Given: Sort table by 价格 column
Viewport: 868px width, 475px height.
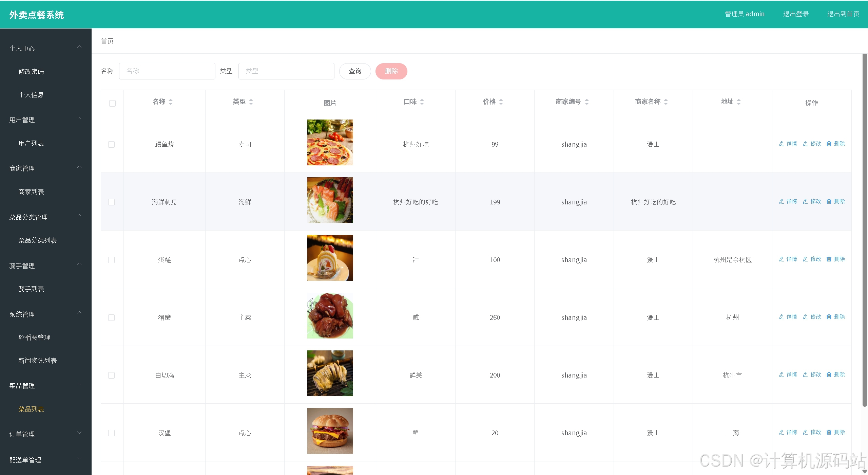Looking at the screenshot, I should click(501, 102).
